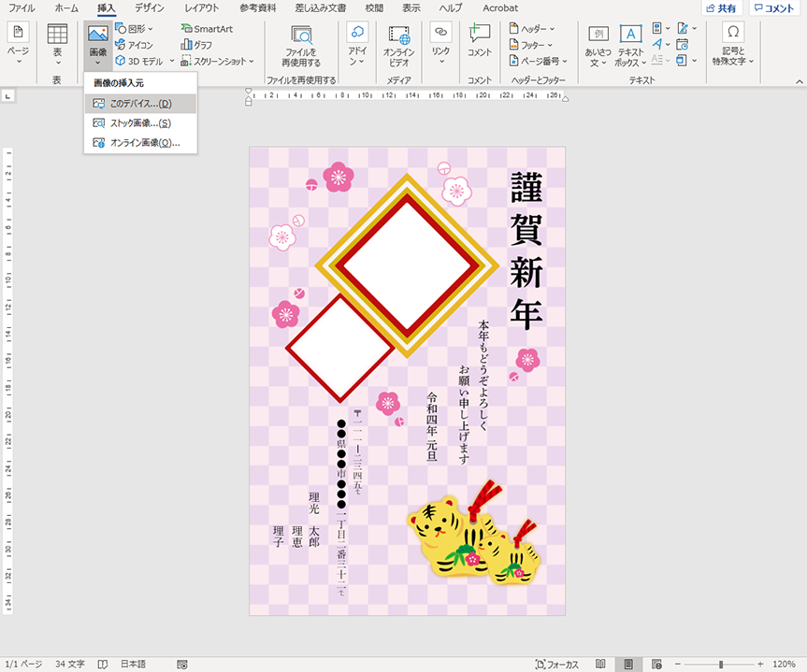Screen dimensions: 807x672
Task: Click the 画像 (Pictures) ribbon button
Action: click(98, 45)
